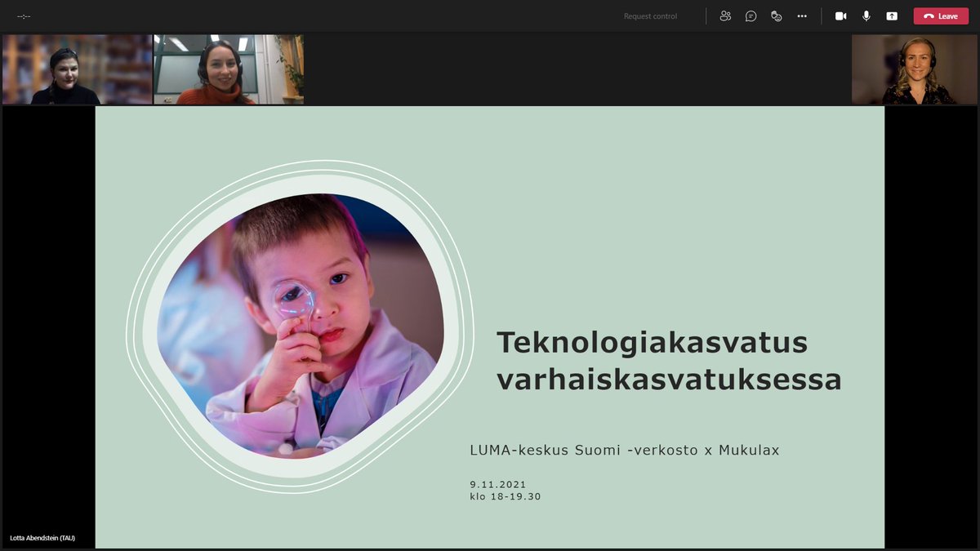
Task: Select the blonde participant's video thumbnail
Action: 915,69
